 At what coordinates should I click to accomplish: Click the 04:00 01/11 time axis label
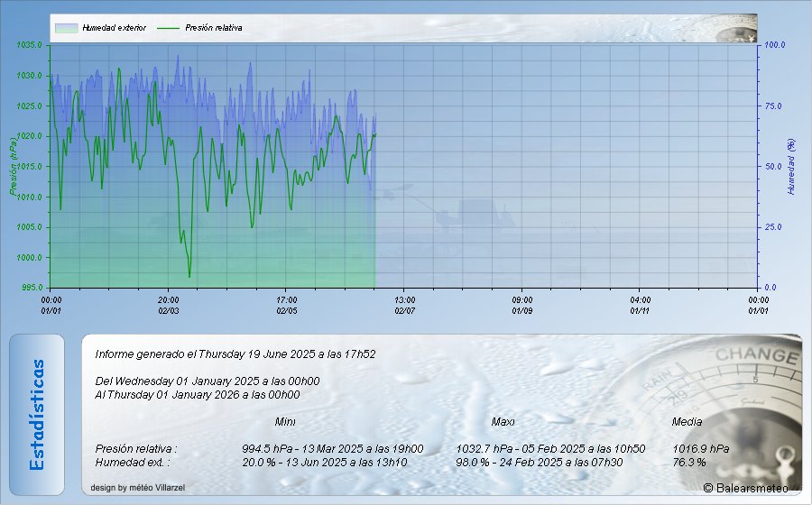tap(640, 306)
